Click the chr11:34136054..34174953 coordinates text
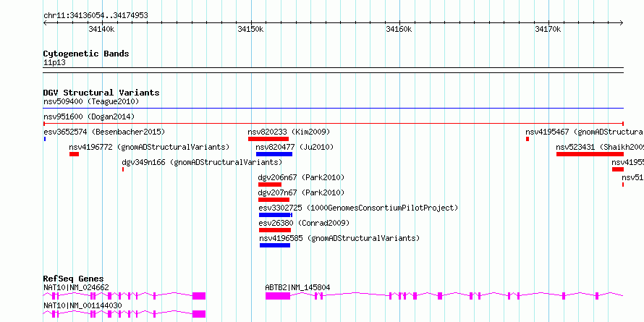The height and width of the screenshot is (322, 644). [96, 16]
